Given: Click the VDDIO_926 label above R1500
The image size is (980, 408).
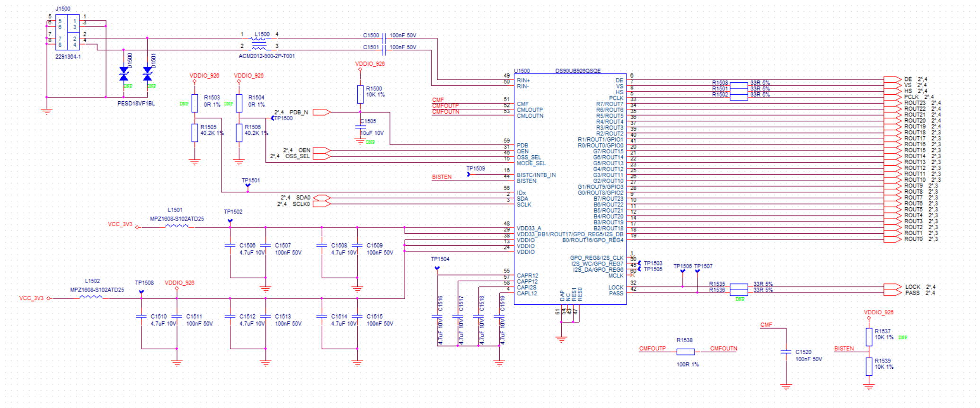Looking at the screenshot, I should (x=370, y=64).
